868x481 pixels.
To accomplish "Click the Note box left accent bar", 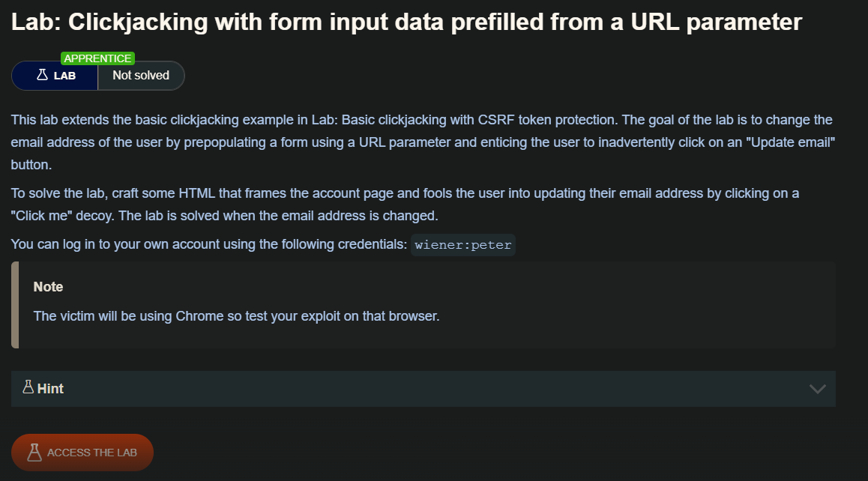I will coord(15,305).
